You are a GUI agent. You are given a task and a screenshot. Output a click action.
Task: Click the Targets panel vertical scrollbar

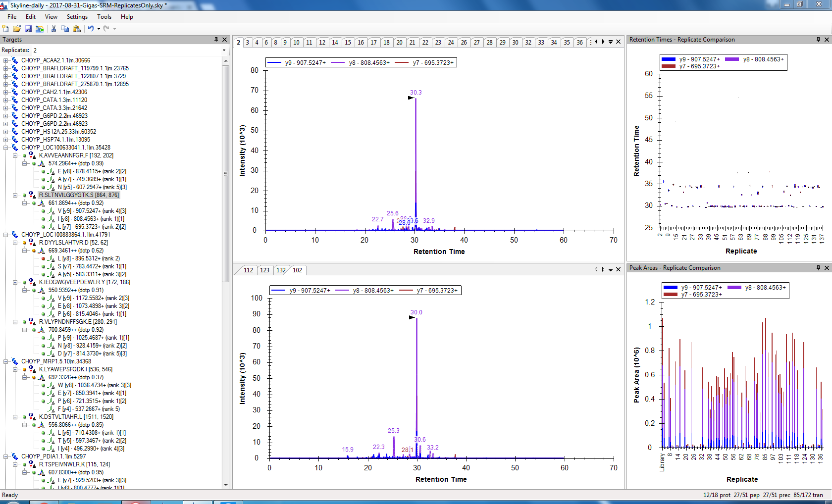click(226, 173)
